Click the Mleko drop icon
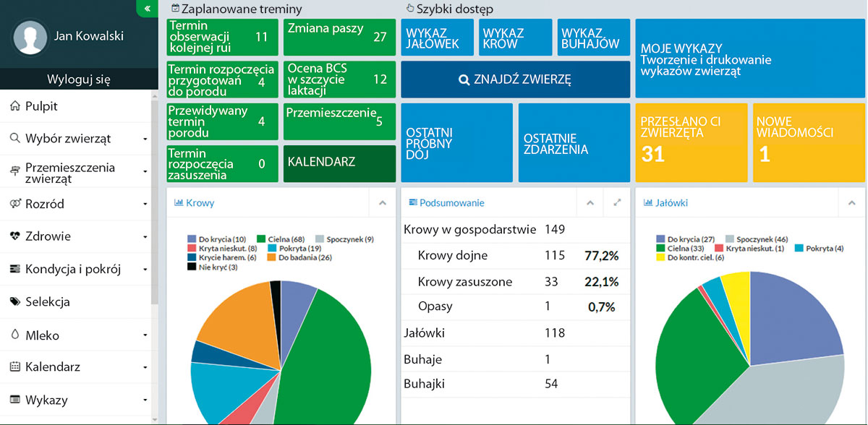 14,335
